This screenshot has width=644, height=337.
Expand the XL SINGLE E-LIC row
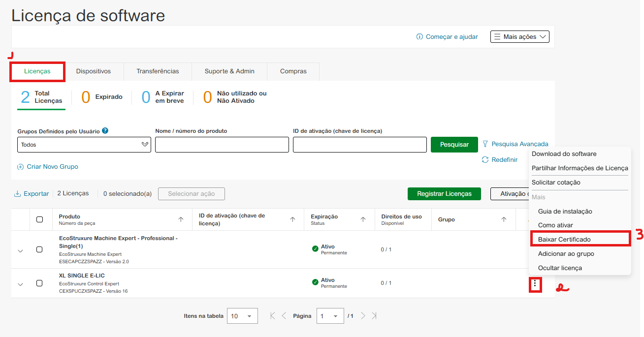(20, 284)
